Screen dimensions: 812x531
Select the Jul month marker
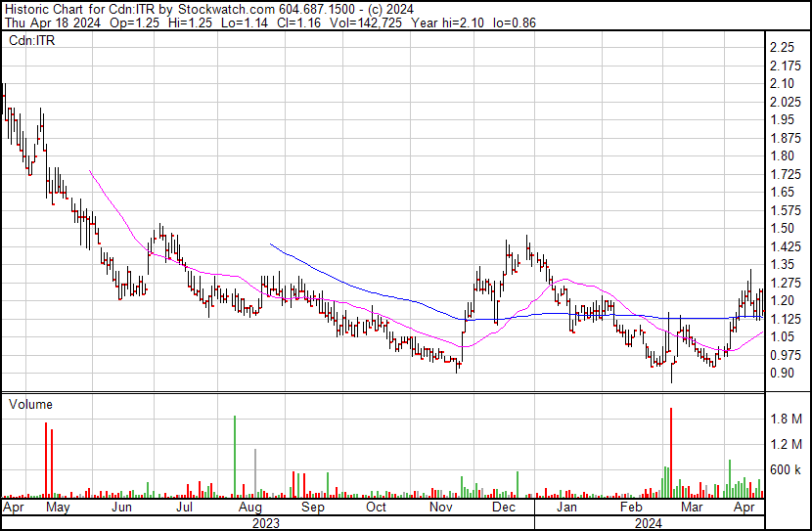[x=184, y=509]
